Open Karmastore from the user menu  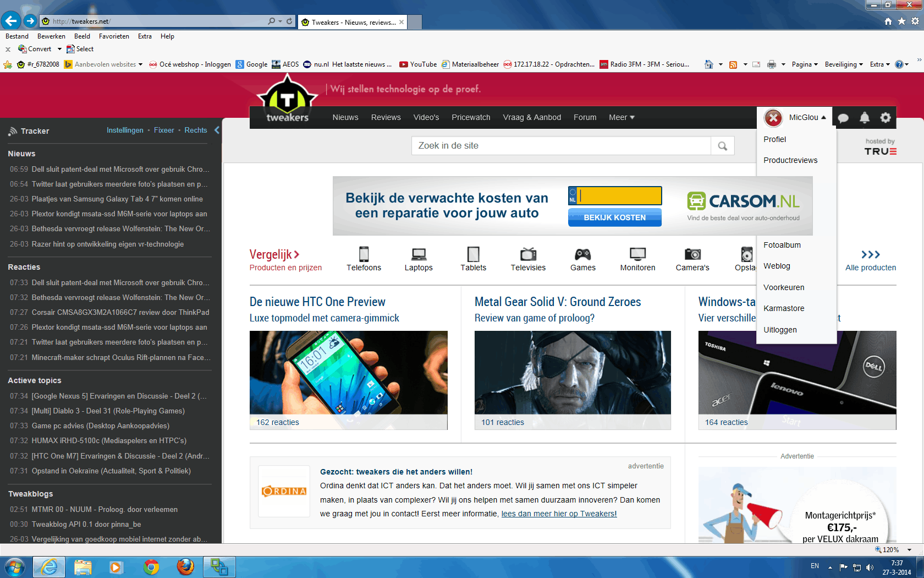pyautogui.click(x=784, y=308)
